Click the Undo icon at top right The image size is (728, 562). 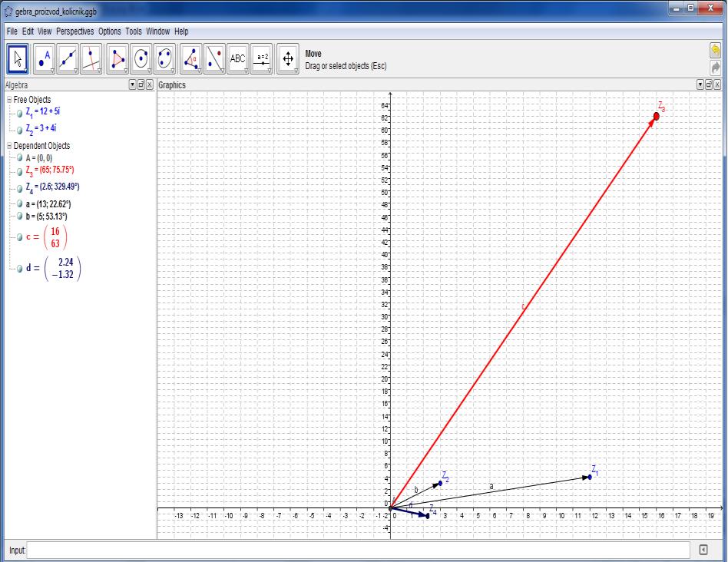(716, 50)
